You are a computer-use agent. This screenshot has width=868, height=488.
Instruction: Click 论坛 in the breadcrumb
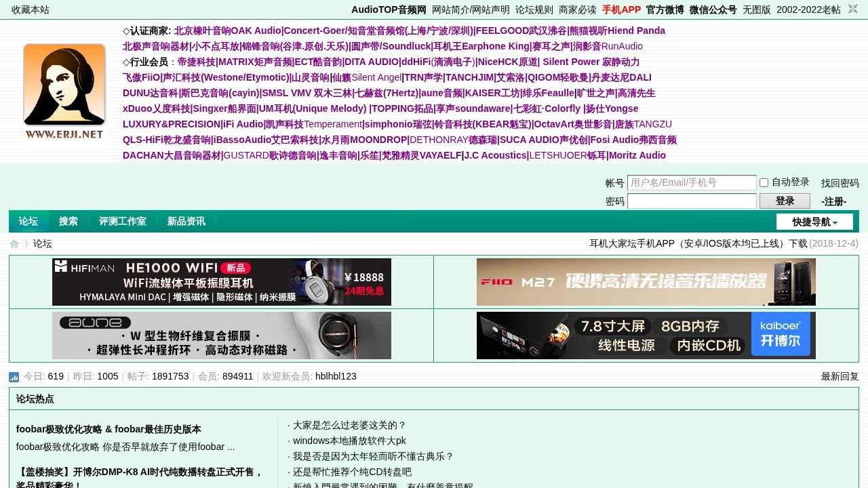[43, 244]
